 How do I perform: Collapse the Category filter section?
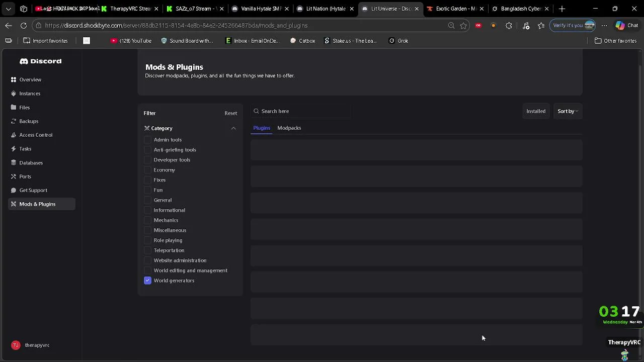tap(233, 128)
